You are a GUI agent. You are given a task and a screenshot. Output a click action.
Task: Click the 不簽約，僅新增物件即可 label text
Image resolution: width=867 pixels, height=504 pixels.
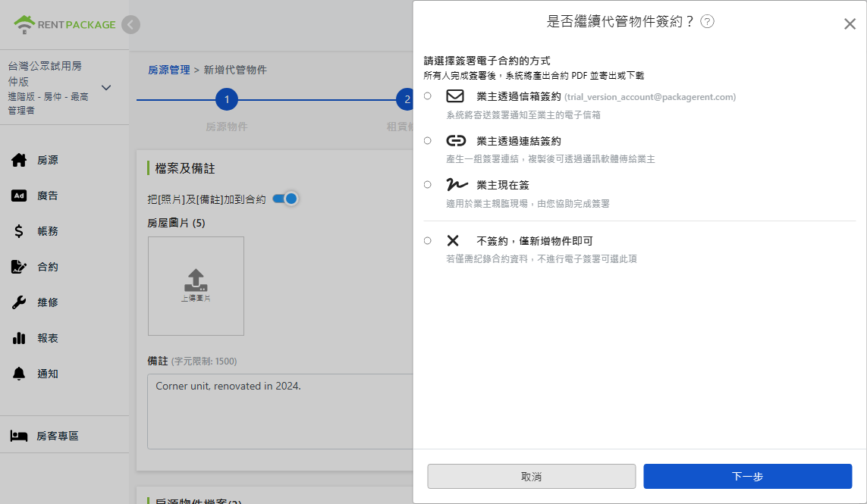pos(535,241)
